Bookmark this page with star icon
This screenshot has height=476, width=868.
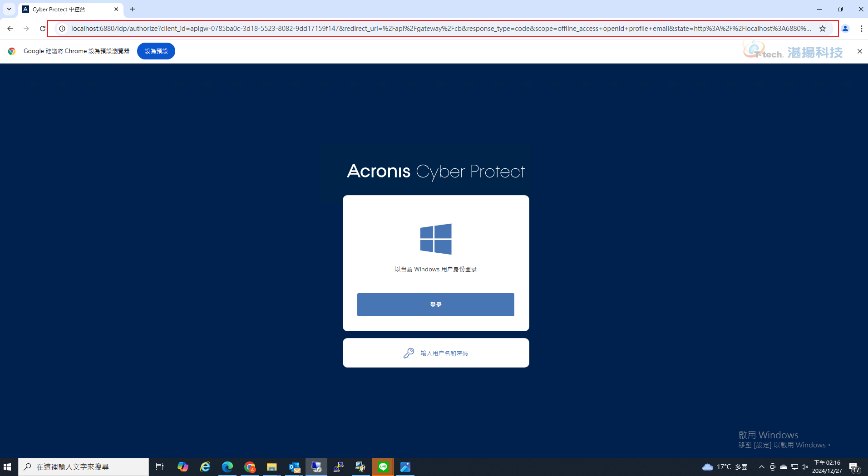(x=823, y=29)
